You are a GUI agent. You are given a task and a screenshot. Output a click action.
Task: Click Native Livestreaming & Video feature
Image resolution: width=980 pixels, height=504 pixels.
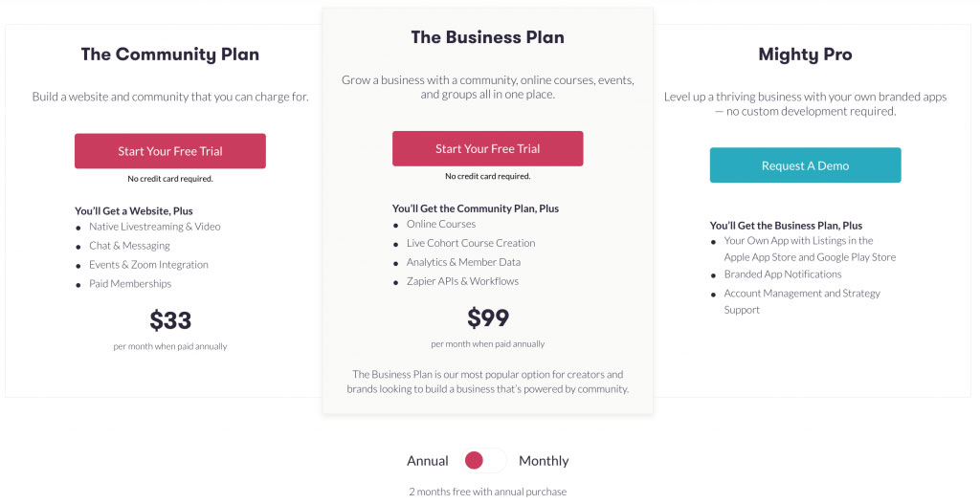[154, 227]
